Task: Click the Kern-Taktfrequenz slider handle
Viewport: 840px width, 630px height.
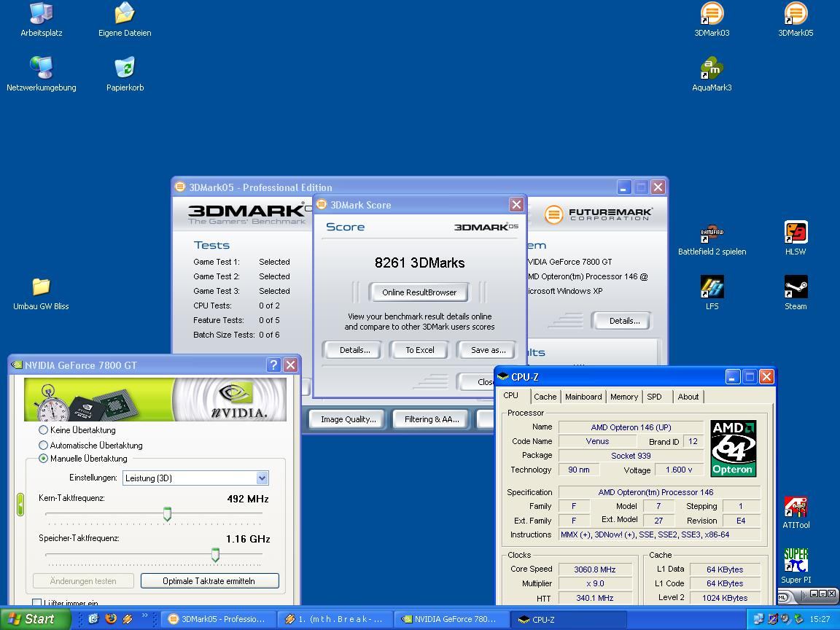Action: coord(167,514)
